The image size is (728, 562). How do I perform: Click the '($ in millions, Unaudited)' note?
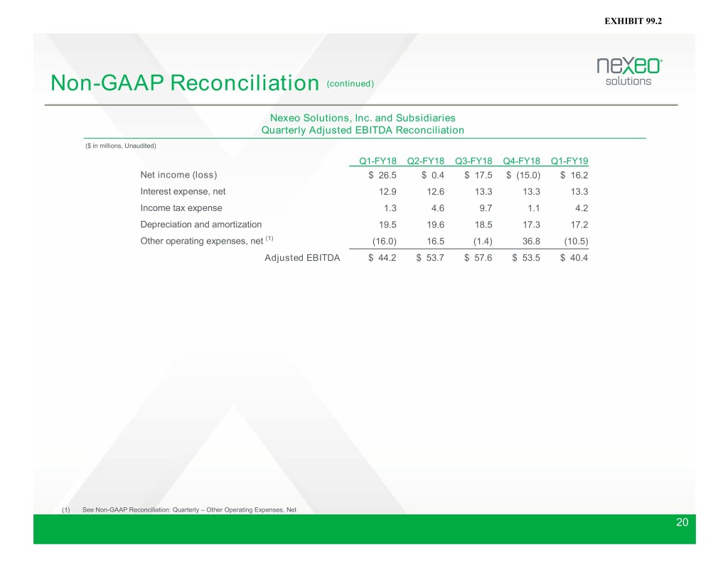pos(121,146)
